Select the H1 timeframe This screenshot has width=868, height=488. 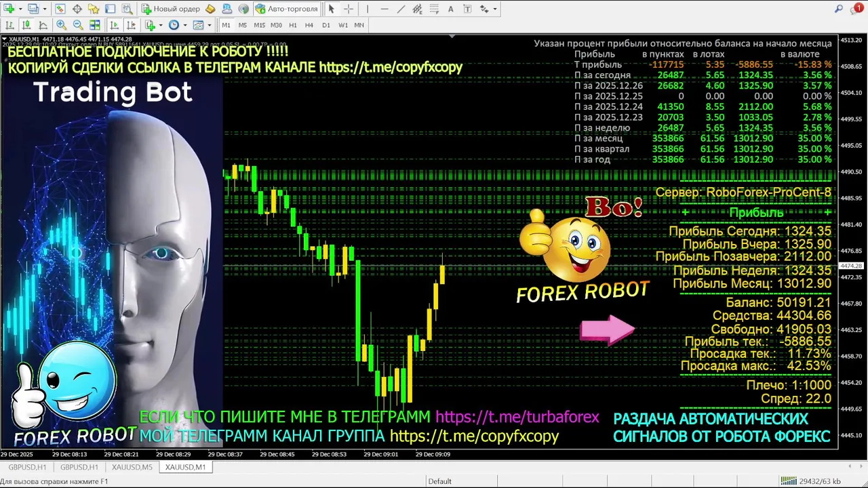click(293, 25)
